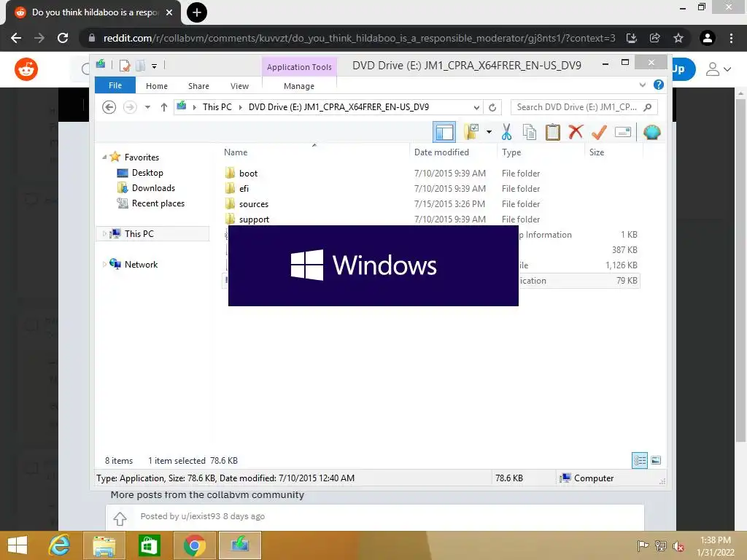Click the red X Delete icon
The width and height of the screenshot is (747, 560).
(x=576, y=131)
